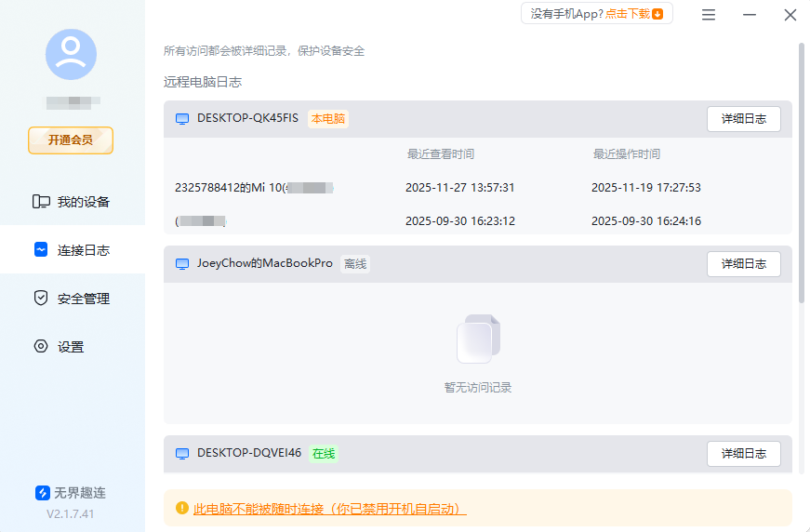
Task: Click the 最近操作时间 column header
Action: (x=626, y=153)
